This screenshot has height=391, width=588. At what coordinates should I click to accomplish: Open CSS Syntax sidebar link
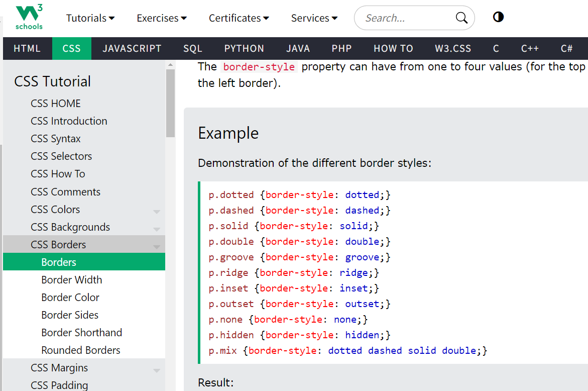pos(84,139)
